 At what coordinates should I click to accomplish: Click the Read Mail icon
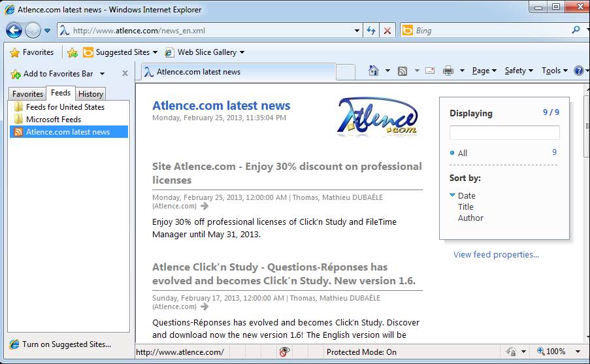tap(430, 71)
